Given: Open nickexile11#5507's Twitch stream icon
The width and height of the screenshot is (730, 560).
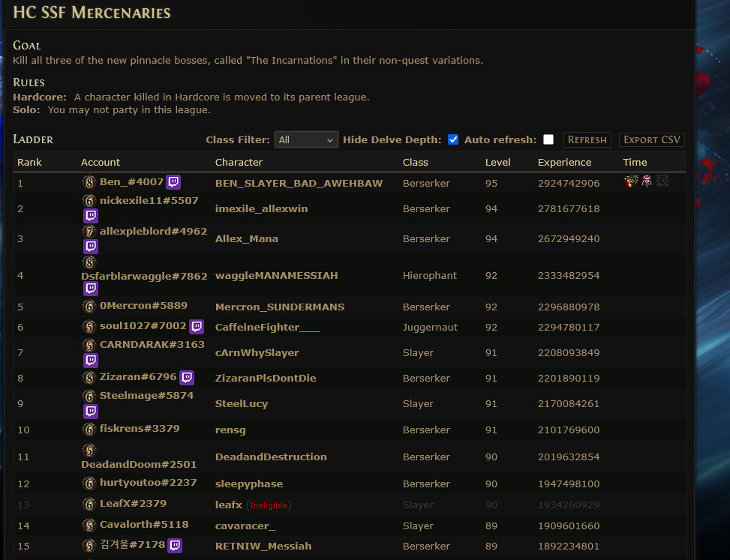Looking at the screenshot, I should (90, 216).
